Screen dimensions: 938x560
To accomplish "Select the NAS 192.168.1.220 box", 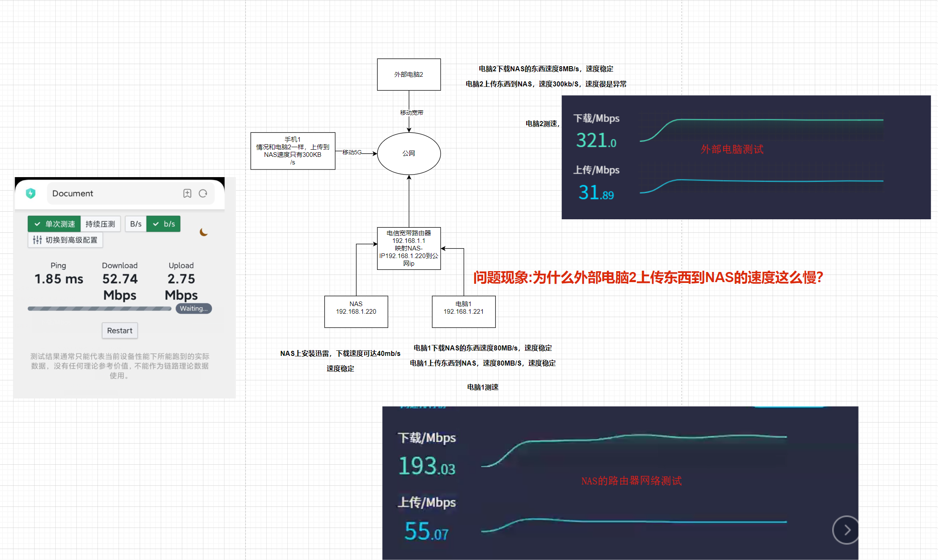I will click(x=356, y=312).
